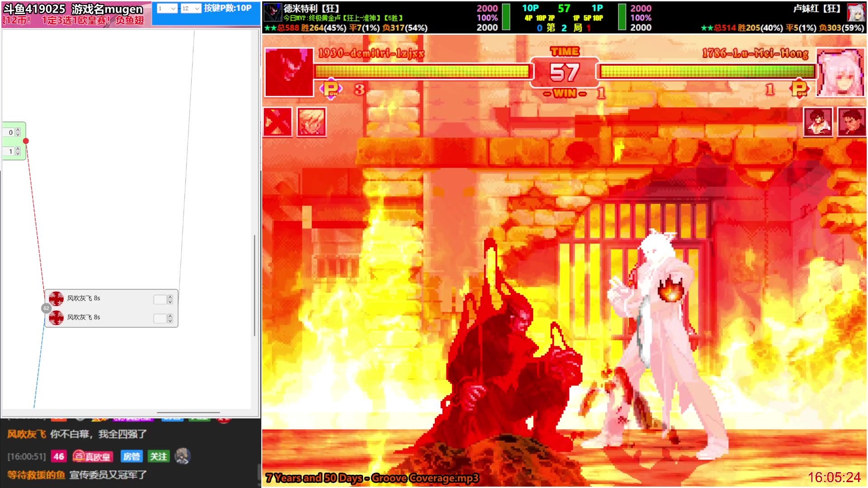Click the 1930-demitri-lzjxx name label

[371, 53]
